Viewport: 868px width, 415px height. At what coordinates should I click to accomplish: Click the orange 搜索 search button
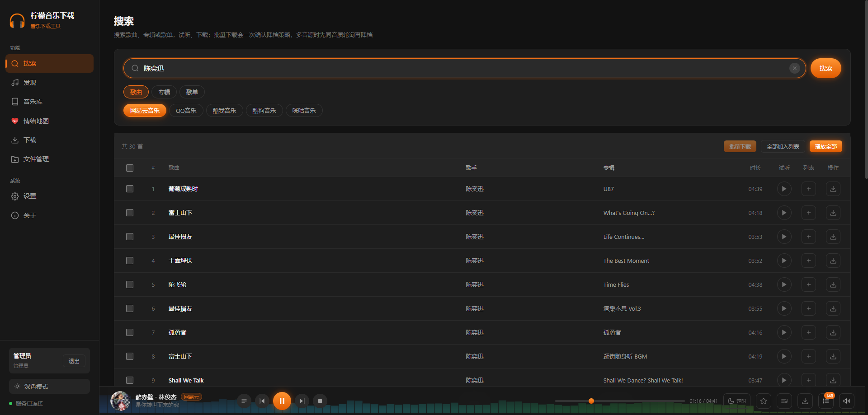point(826,68)
